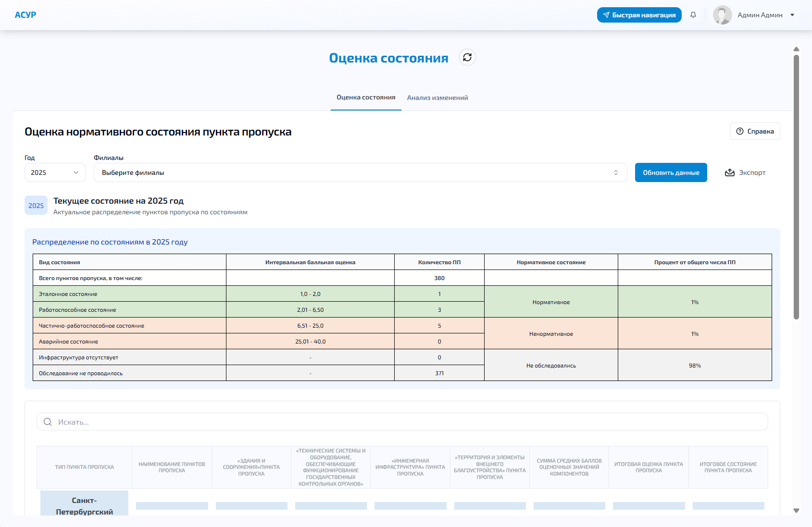Image resolution: width=812 pixels, height=527 pixels.
Task: Open Быстрая навигация
Action: click(x=639, y=15)
